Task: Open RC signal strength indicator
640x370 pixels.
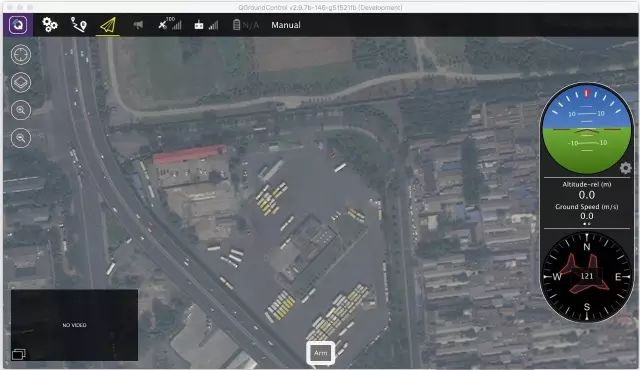Action: point(206,25)
